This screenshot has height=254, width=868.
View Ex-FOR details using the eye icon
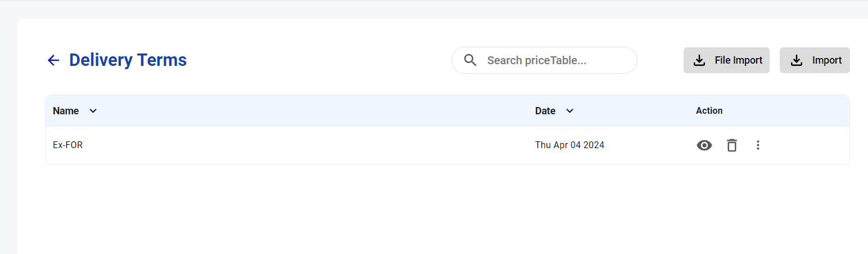704,145
